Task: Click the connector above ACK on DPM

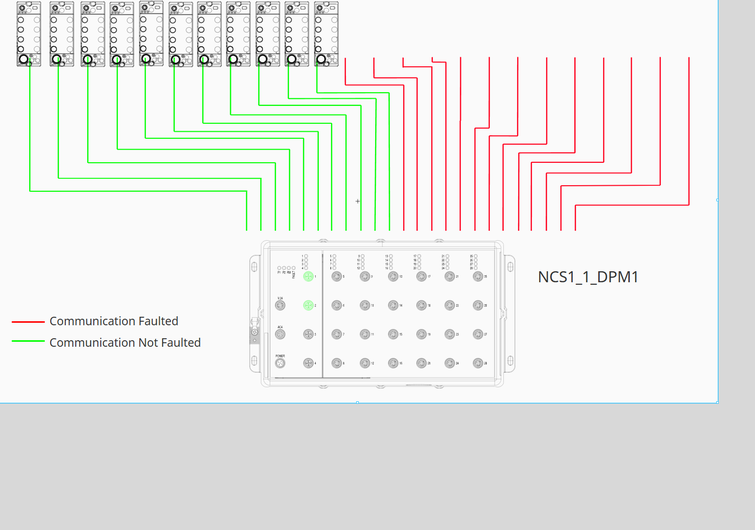Action: click(280, 305)
